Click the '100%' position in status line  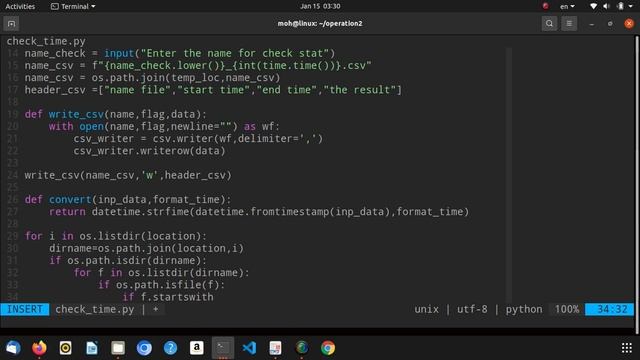[567, 309]
